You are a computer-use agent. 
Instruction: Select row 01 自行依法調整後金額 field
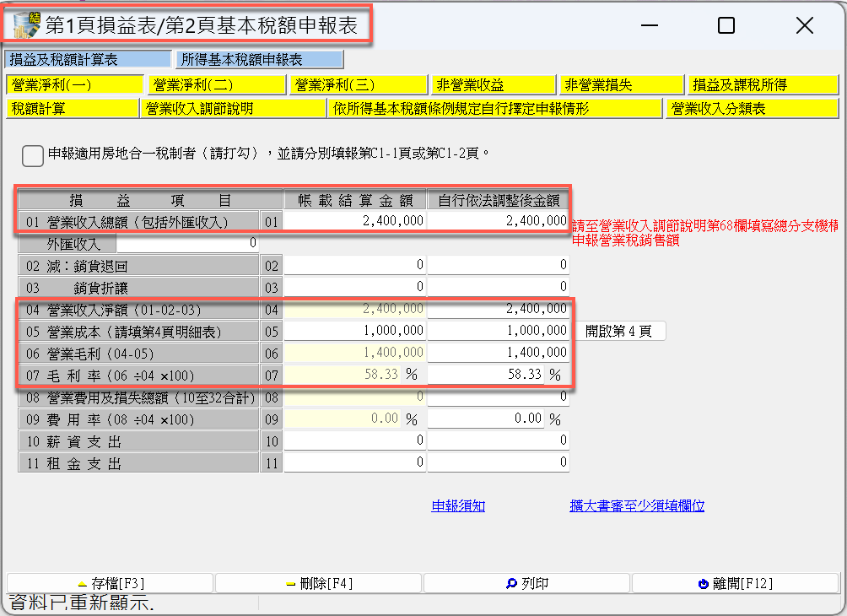pyautogui.click(x=498, y=220)
